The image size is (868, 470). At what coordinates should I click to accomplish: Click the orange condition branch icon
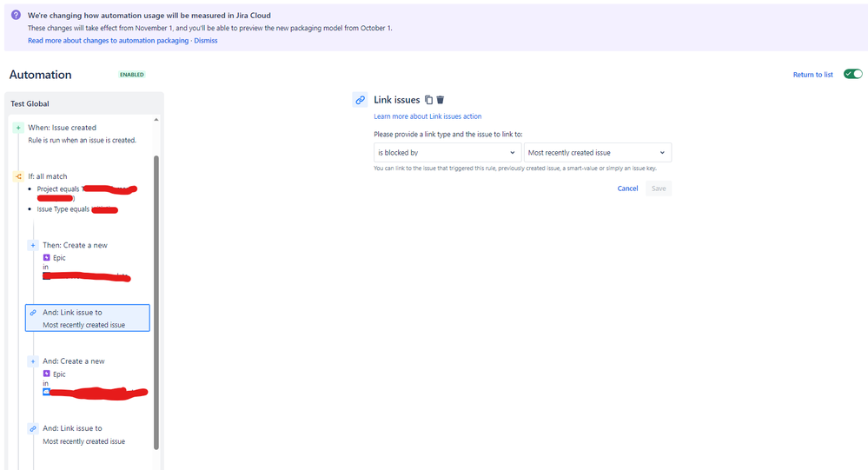(18, 176)
